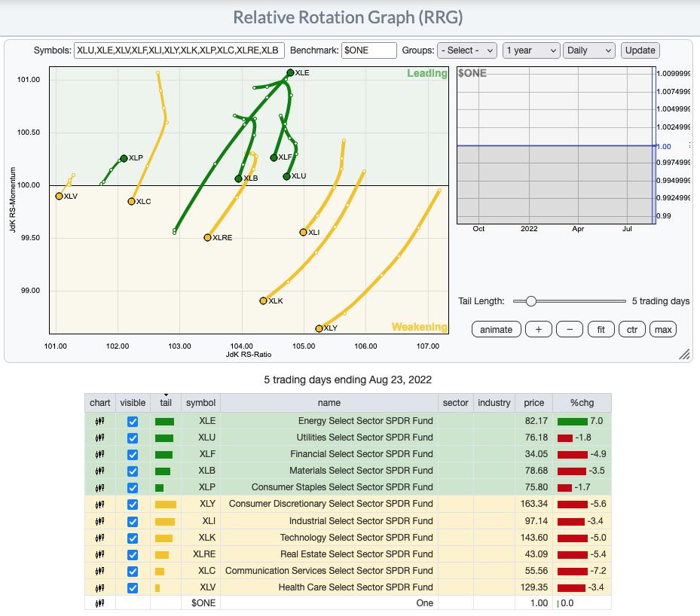Screen dimensions: 700x616
Task: Click the XLRE marker on the graph
Action: (208, 238)
